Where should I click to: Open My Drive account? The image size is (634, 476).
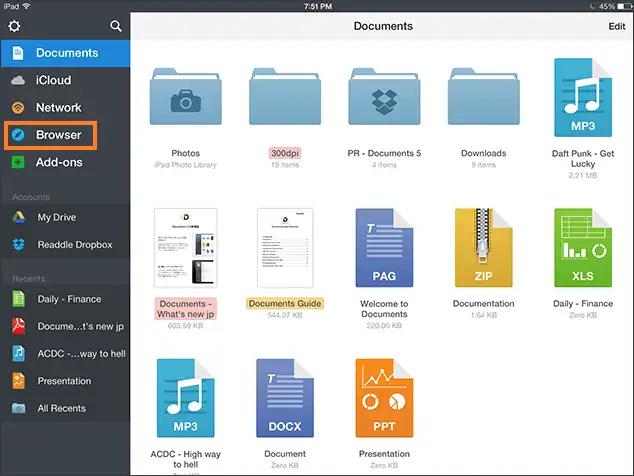point(65,217)
